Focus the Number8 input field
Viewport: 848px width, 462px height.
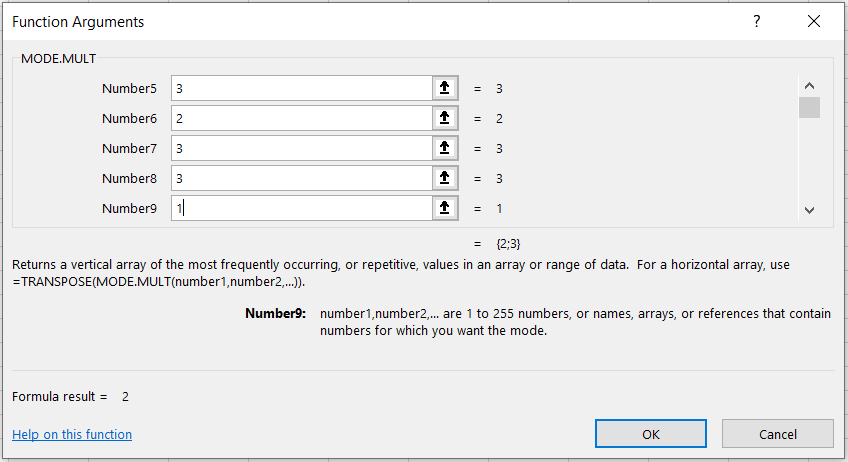click(x=300, y=178)
